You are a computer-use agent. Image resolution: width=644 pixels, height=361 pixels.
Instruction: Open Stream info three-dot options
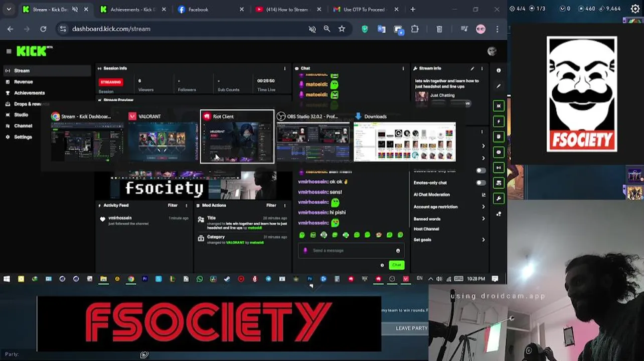[481, 69]
